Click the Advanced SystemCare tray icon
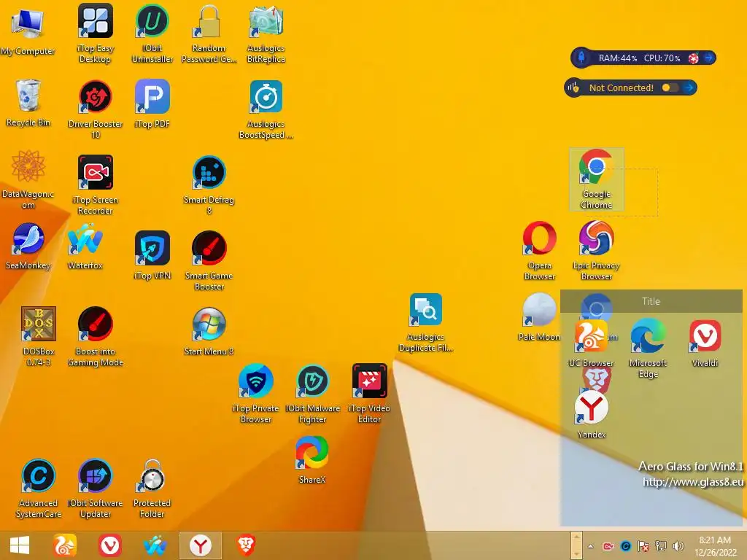The width and height of the screenshot is (747, 560). [626, 546]
